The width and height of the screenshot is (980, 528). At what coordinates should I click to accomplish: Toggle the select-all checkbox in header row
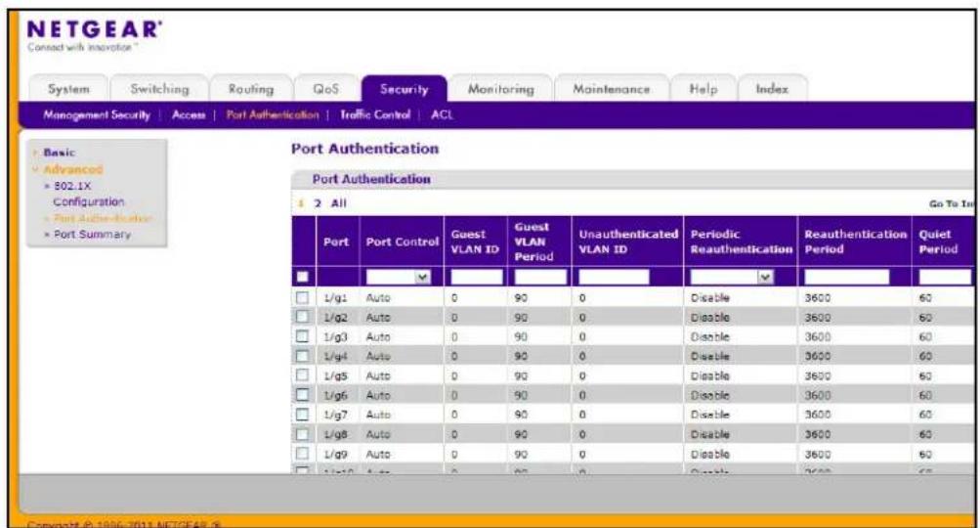[x=303, y=277]
